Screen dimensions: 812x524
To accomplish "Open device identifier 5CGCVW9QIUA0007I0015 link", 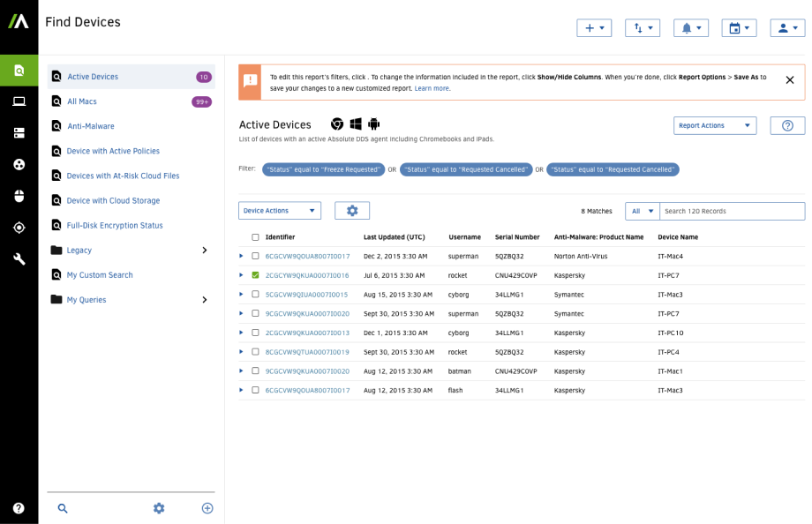I will tap(306, 295).
